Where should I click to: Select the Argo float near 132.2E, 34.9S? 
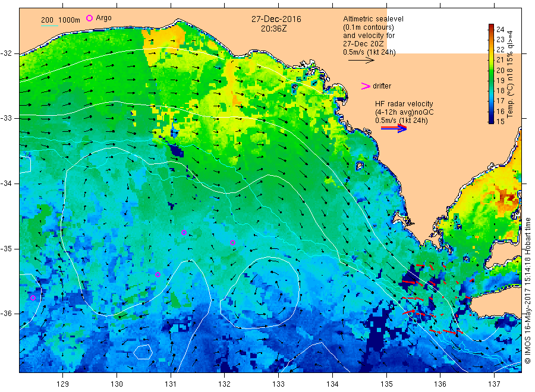pos(232,243)
